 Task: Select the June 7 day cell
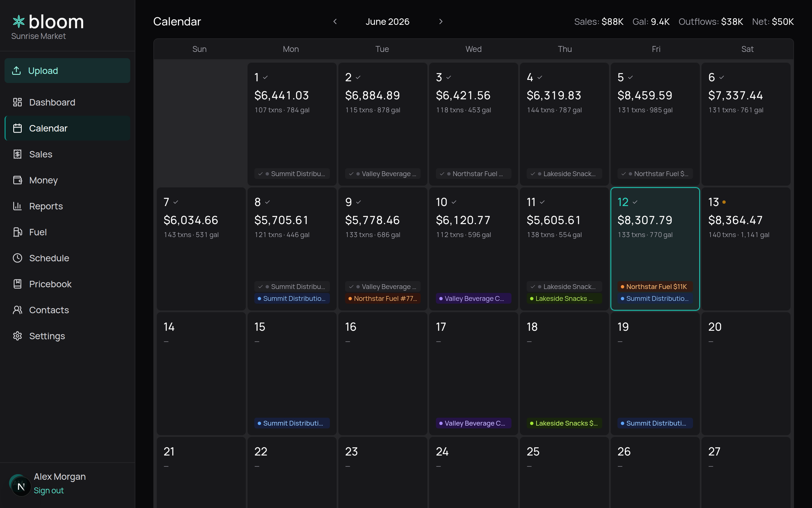pos(201,249)
